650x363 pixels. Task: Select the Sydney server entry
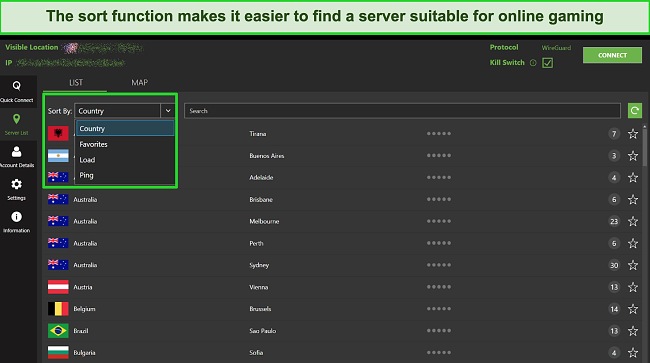click(x=259, y=265)
